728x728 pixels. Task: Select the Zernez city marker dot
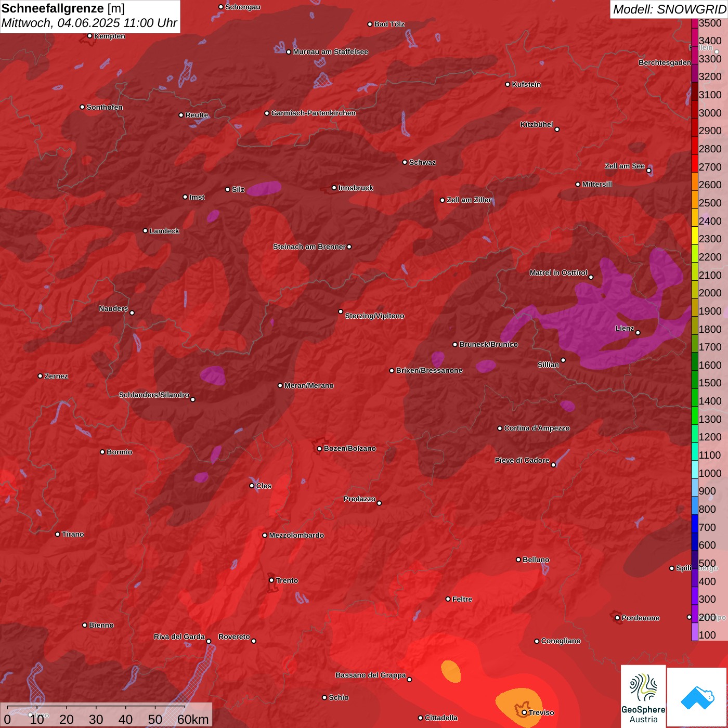[x=41, y=376]
